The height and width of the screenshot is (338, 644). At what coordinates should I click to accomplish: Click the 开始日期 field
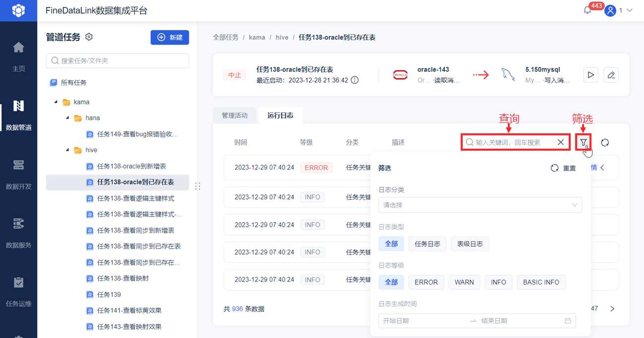(424, 321)
